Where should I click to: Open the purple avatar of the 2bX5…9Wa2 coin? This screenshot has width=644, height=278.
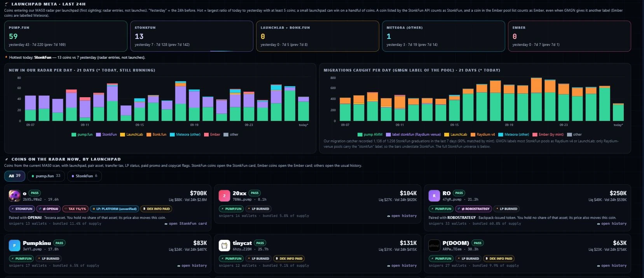(15, 196)
